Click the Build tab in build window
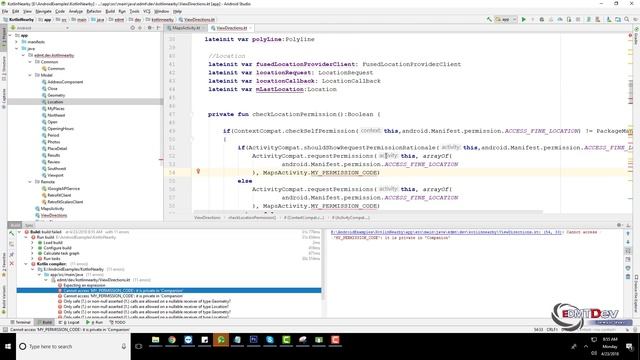The height and width of the screenshot is (360, 640). tap(15, 225)
